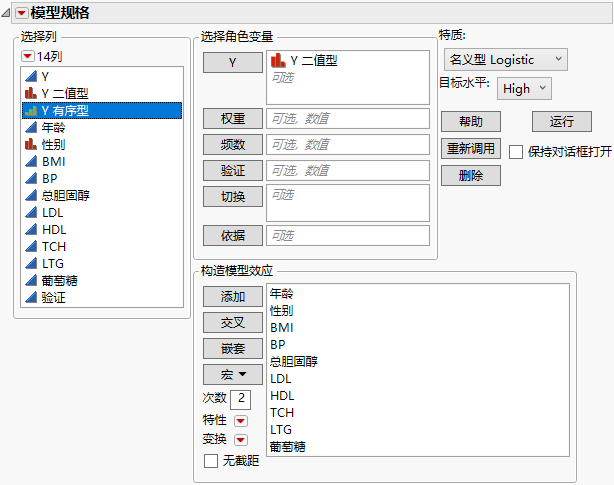Image resolution: width=614 pixels, height=485 pixels.
Task: Click the empty 频数 role box
Action: click(x=348, y=144)
